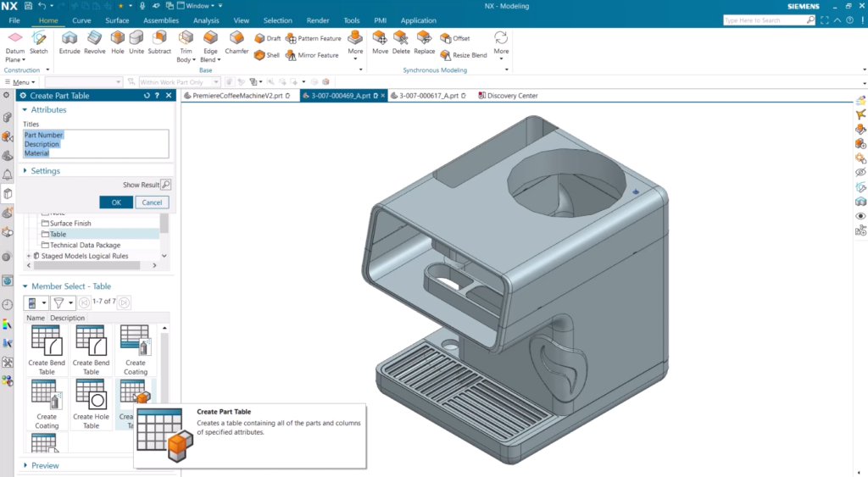868x477 pixels.
Task: Open the History clock icon in resource bar
Action: click(x=7, y=304)
